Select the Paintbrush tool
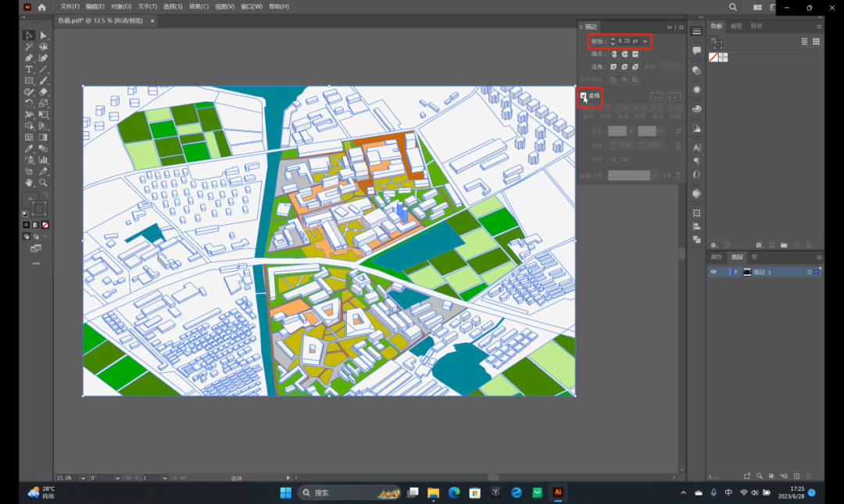Screen dimensions: 844x504 (44, 80)
